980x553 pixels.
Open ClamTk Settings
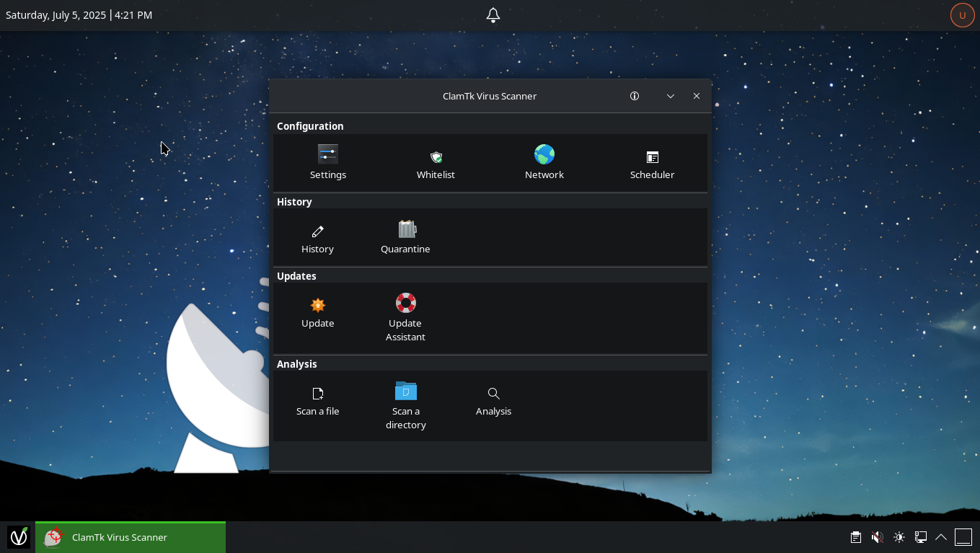pos(328,162)
